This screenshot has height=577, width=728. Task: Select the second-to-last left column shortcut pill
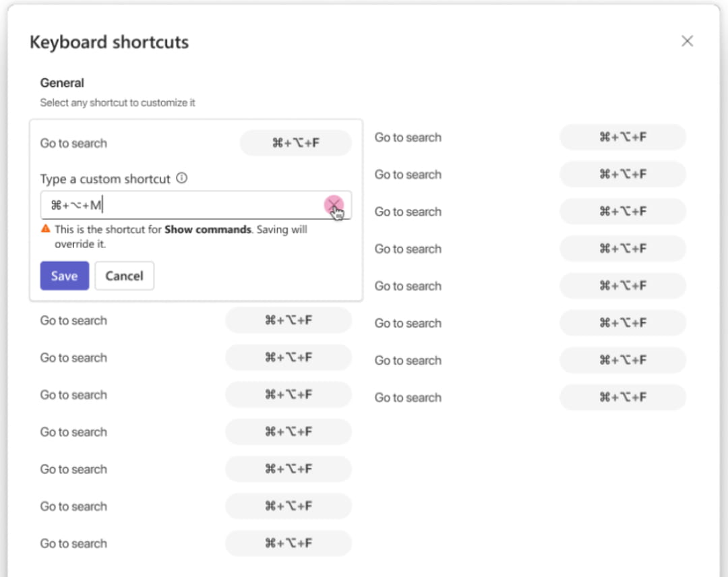pos(289,506)
